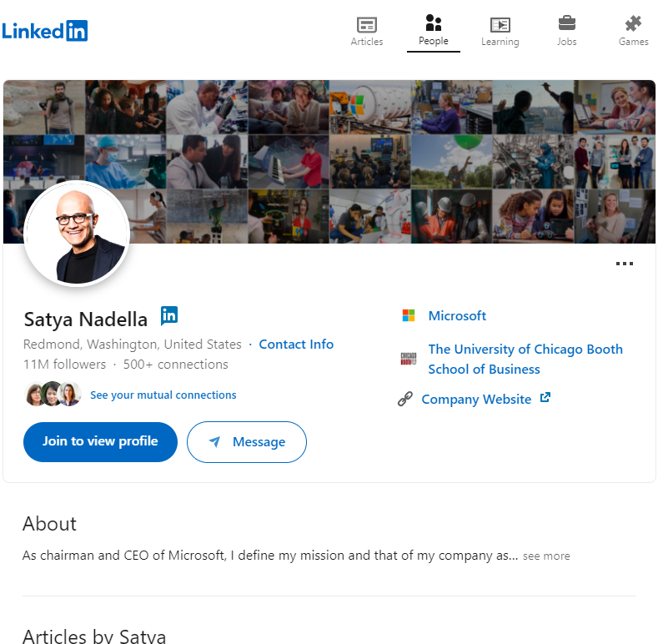Switch to the Learning tab label

tap(500, 42)
